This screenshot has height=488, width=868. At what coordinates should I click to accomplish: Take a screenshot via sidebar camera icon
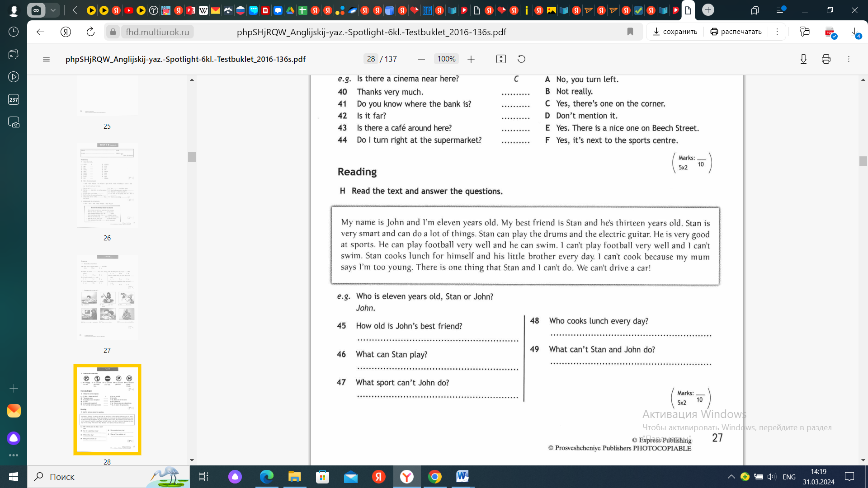[14, 122]
